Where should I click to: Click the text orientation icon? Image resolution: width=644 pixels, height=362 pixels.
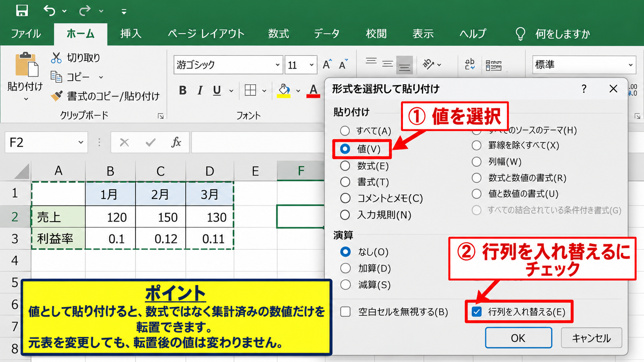[x=428, y=64]
